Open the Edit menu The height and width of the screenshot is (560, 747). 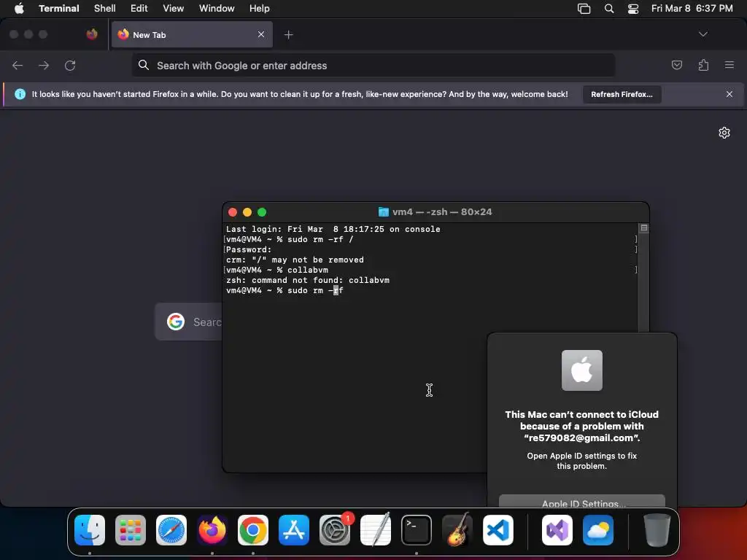click(139, 8)
